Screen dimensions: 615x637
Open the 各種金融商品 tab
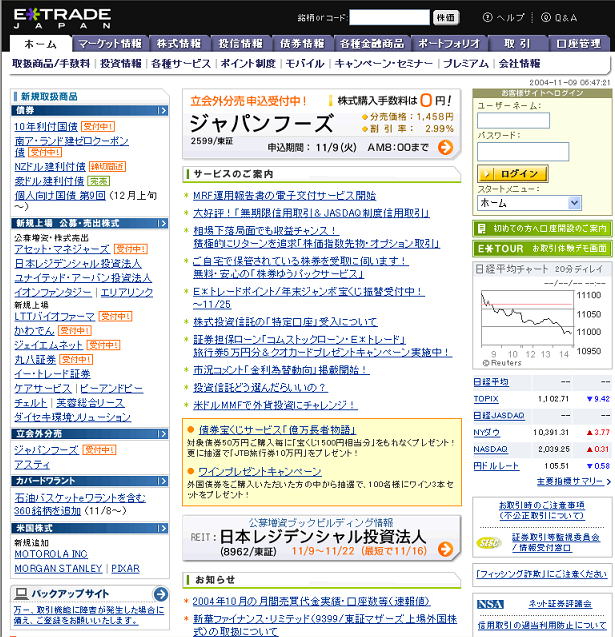[x=372, y=44]
